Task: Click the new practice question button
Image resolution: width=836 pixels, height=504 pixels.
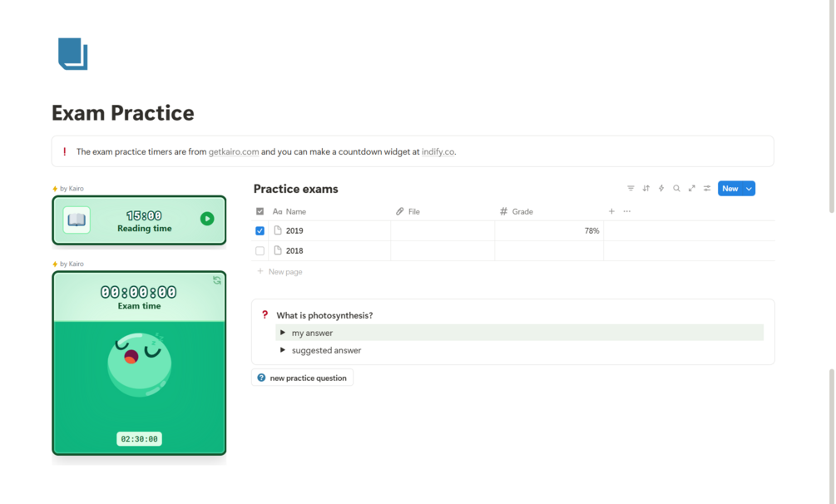Action: point(302,378)
